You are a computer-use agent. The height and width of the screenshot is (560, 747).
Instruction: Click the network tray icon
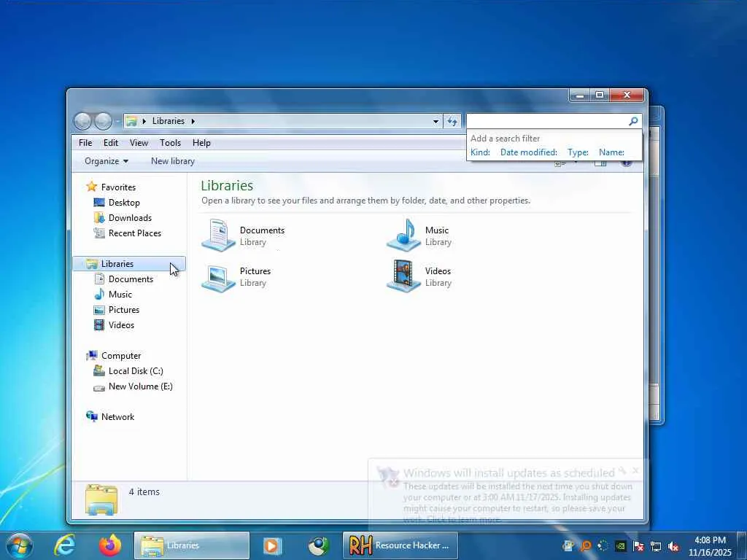coord(656,546)
